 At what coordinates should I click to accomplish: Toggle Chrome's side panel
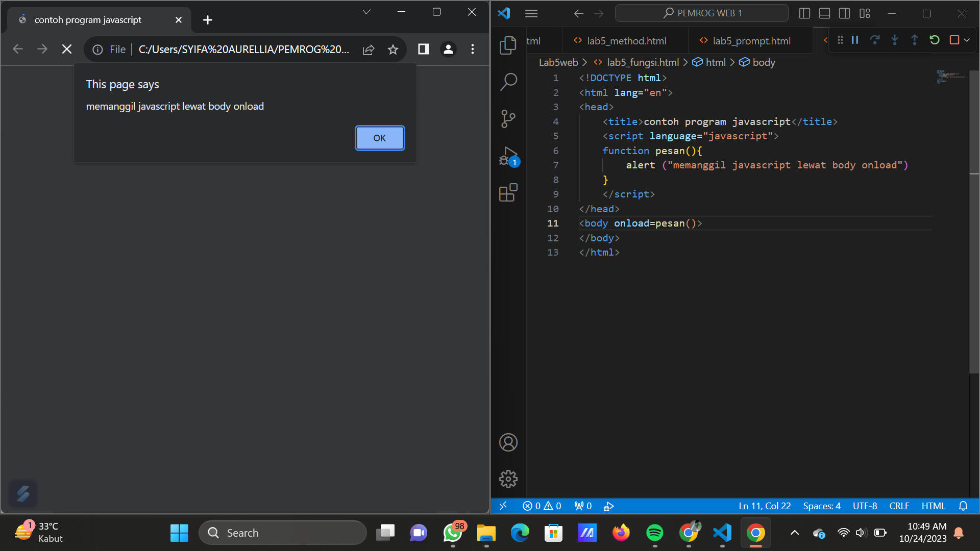[x=423, y=49]
